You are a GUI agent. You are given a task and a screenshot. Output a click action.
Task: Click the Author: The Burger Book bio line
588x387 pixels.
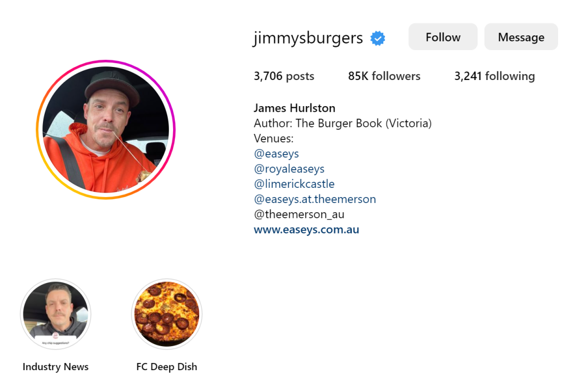tap(343, 124)
